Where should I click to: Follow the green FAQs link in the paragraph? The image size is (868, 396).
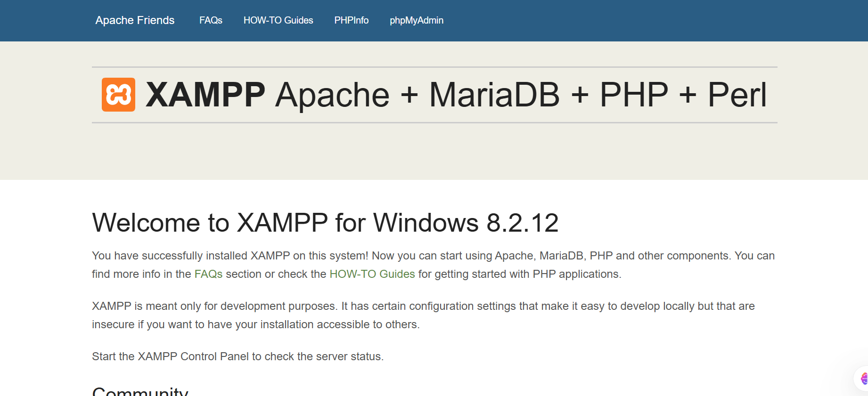[208, 274]
